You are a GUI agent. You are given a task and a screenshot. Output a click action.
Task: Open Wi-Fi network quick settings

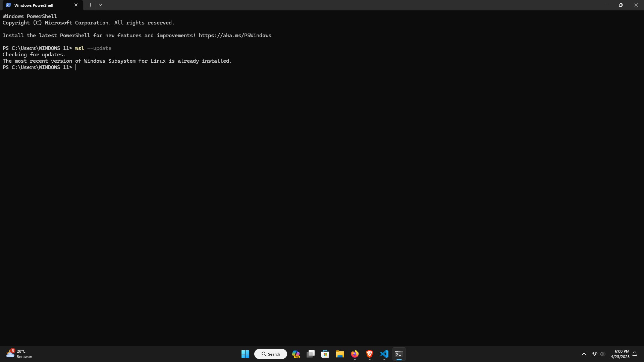594,354
